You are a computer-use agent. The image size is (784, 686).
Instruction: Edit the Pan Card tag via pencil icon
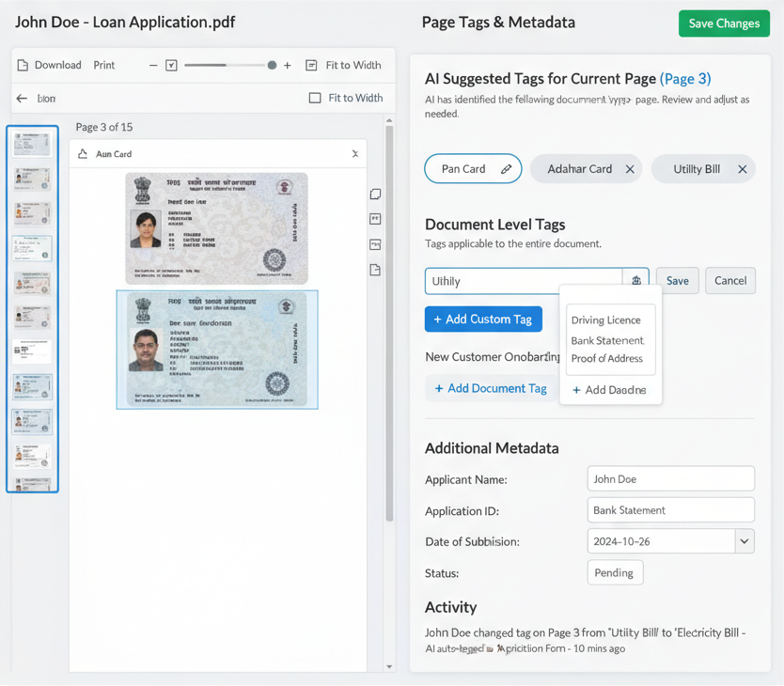coord(506,169)
